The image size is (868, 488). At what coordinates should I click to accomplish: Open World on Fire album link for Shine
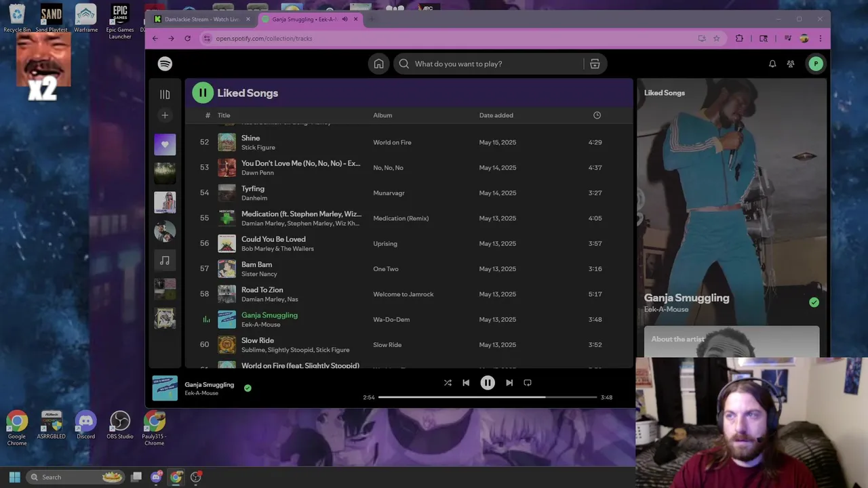coord(392,142)
